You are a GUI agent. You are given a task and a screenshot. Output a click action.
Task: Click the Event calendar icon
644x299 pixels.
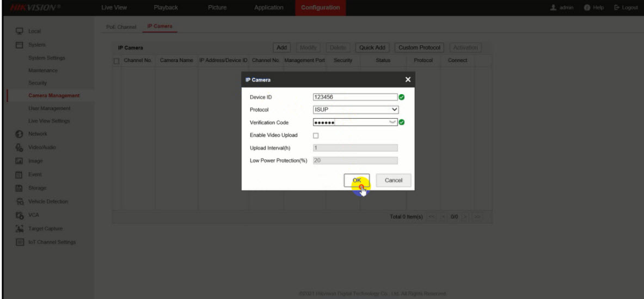(19, 175)
